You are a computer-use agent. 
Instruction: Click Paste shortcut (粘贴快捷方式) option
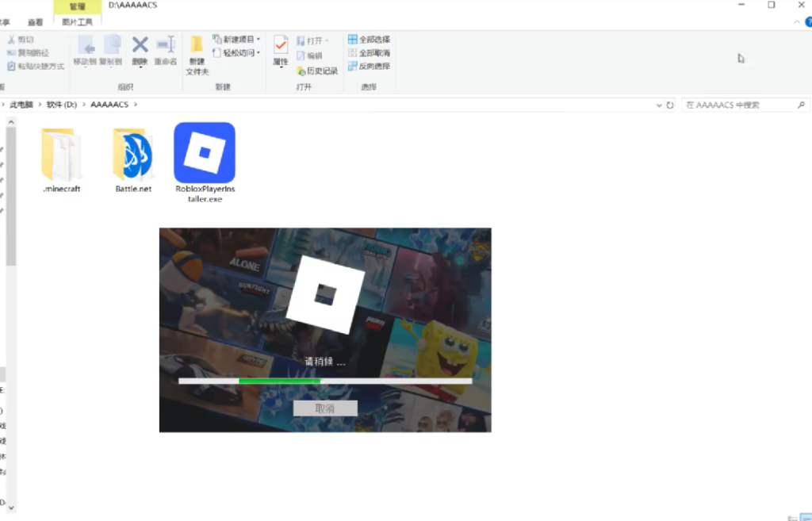pos(36,67)
